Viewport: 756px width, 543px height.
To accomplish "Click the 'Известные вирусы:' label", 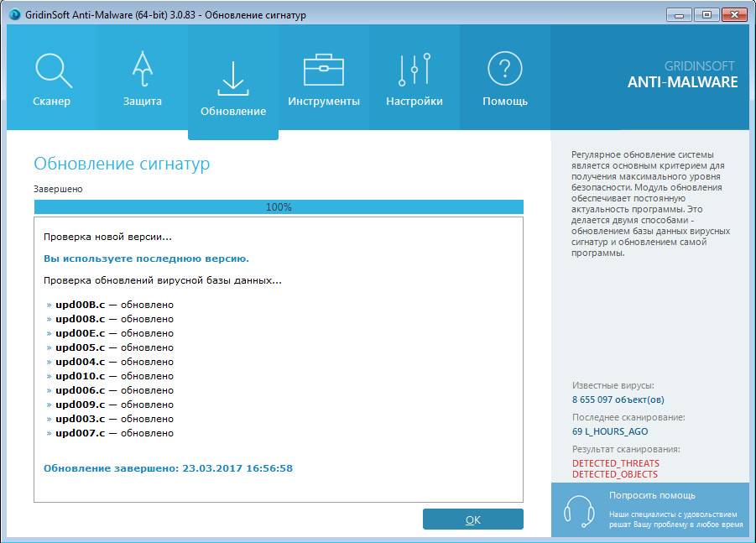I will click(613, 385).
